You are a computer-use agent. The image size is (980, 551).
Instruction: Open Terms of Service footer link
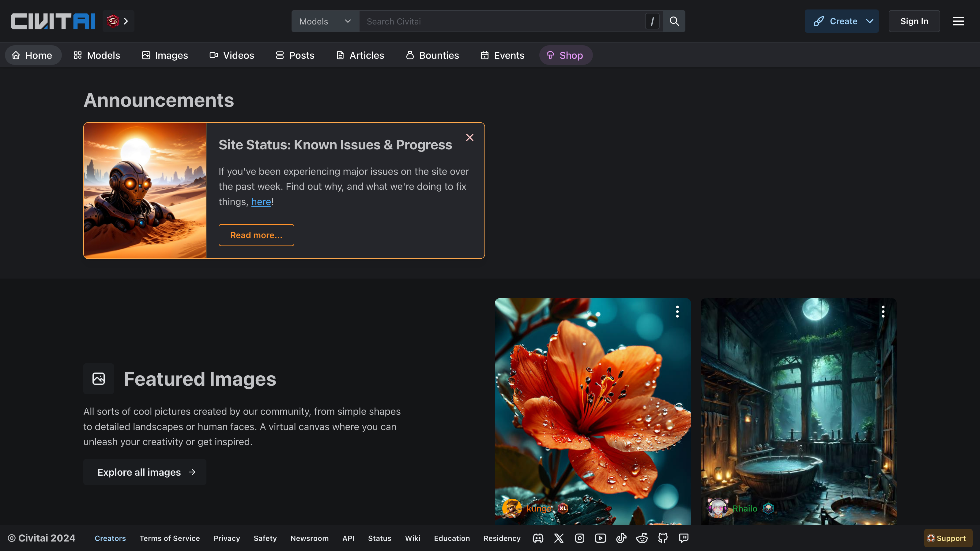170,538
